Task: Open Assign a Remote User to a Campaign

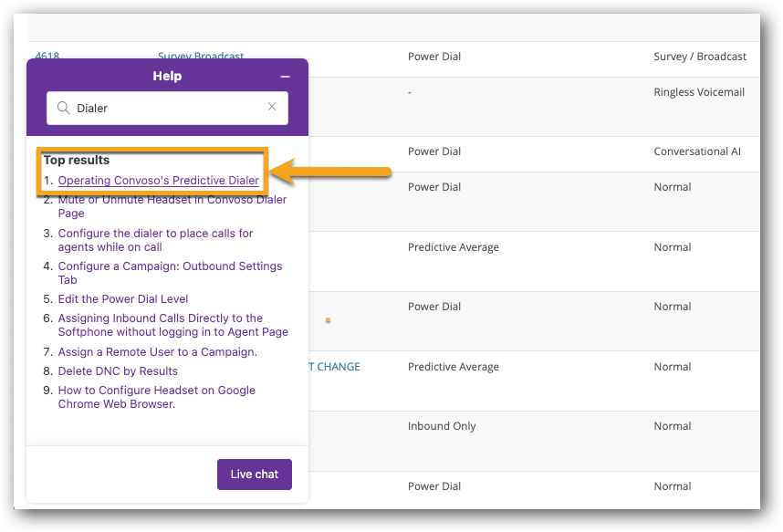Action: click(157, 352)
